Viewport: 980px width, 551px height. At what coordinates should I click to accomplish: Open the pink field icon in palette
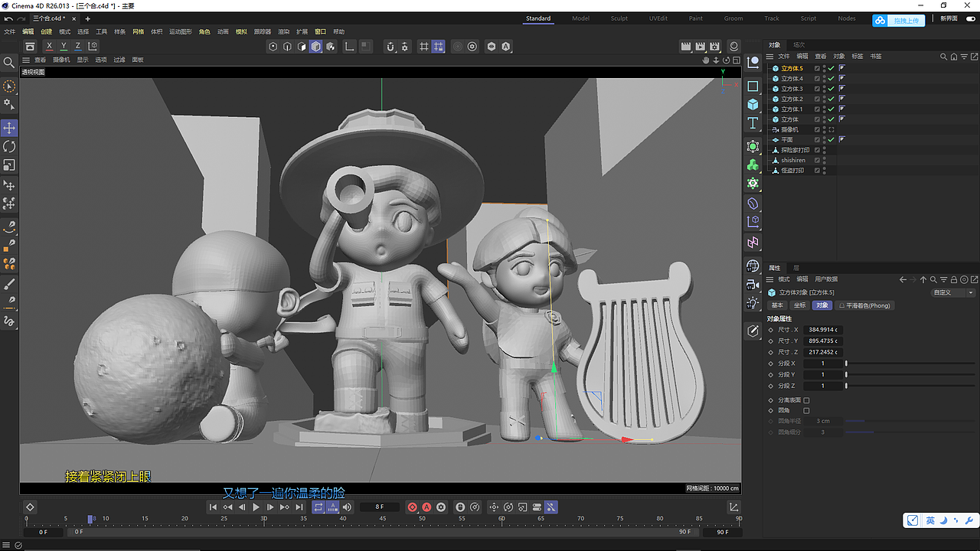753,243
